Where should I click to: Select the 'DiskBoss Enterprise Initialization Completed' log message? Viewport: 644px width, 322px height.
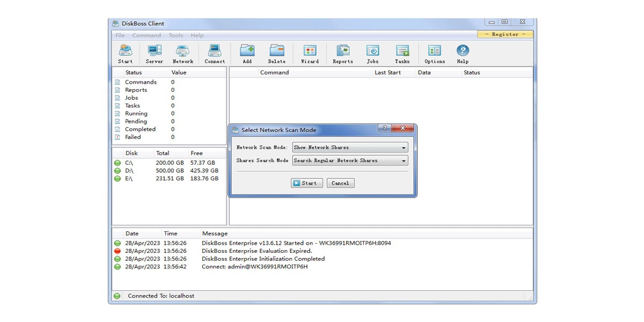[x=263, y=259]
